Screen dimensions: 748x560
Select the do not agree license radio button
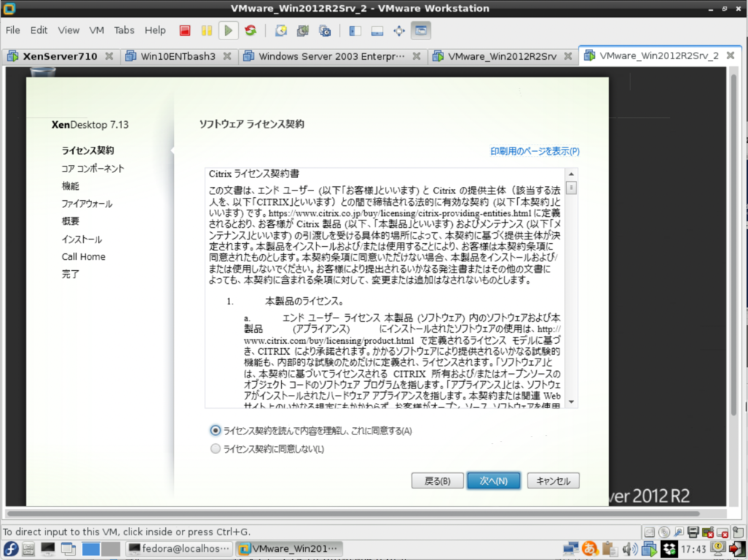tap(215, 449)
